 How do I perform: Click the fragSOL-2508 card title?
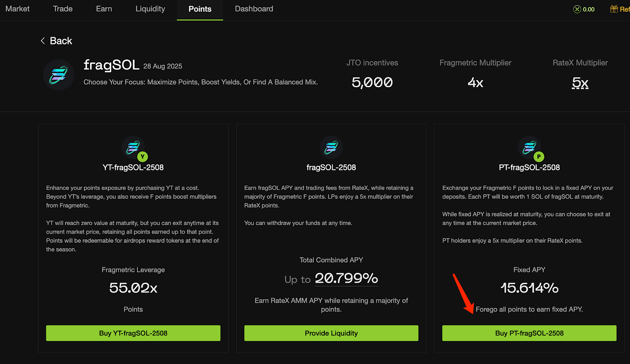[331, 168]
